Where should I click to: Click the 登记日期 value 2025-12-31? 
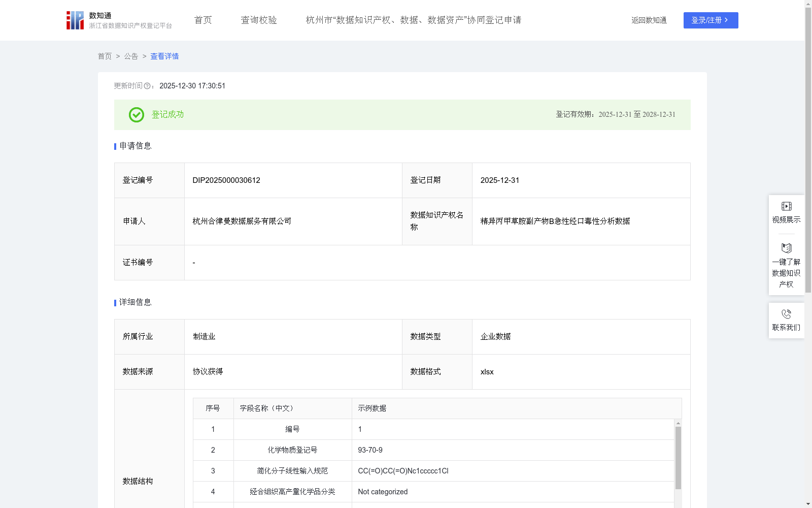(500, 180)
